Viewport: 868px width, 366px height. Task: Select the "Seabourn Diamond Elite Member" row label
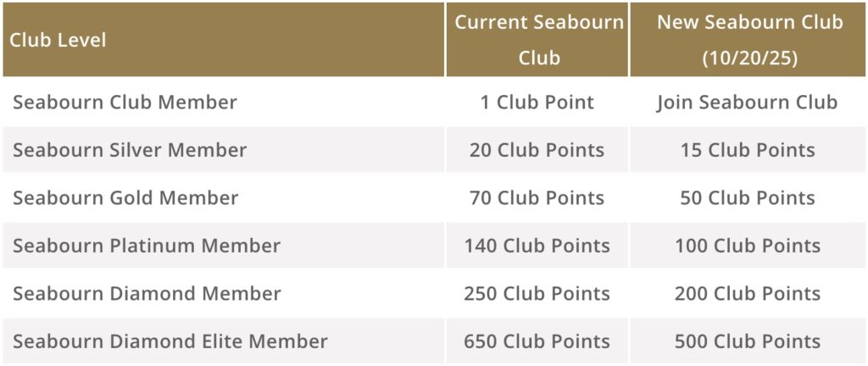tap(170, 341)
